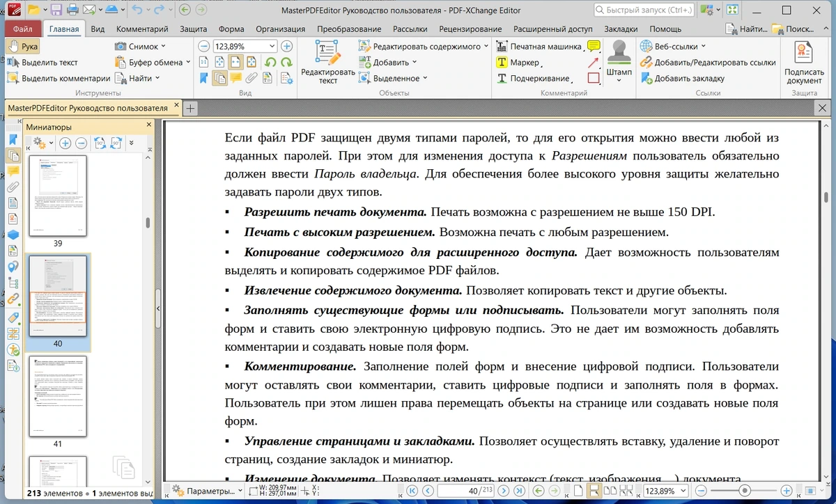
Task: Select page 39 thumbnail
Action: [58, 196]
